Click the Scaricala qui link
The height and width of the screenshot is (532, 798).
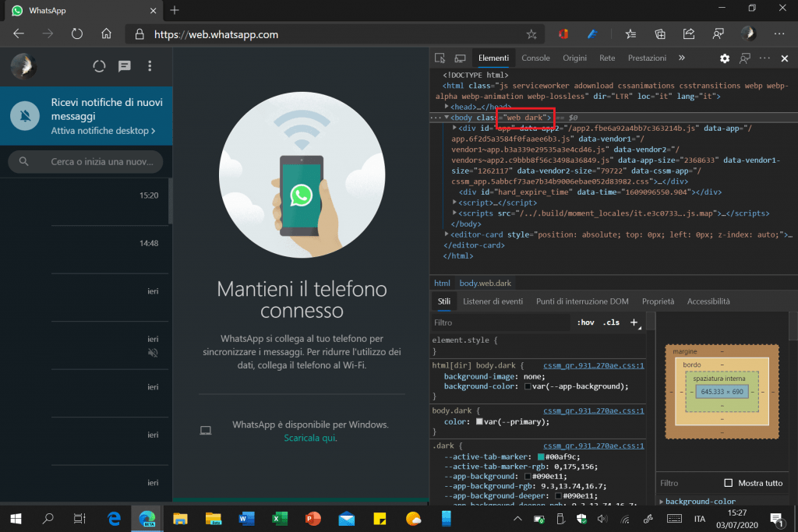coord(310,438)
